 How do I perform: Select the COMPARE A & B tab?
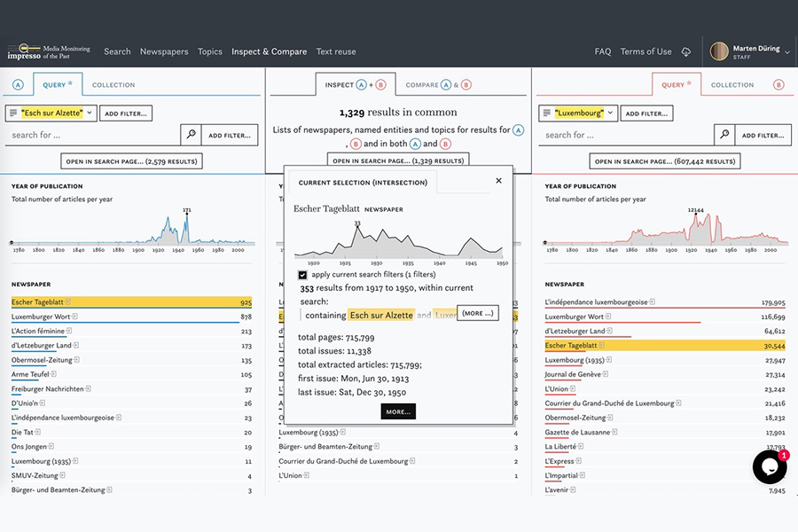click(x=438, y=85)
